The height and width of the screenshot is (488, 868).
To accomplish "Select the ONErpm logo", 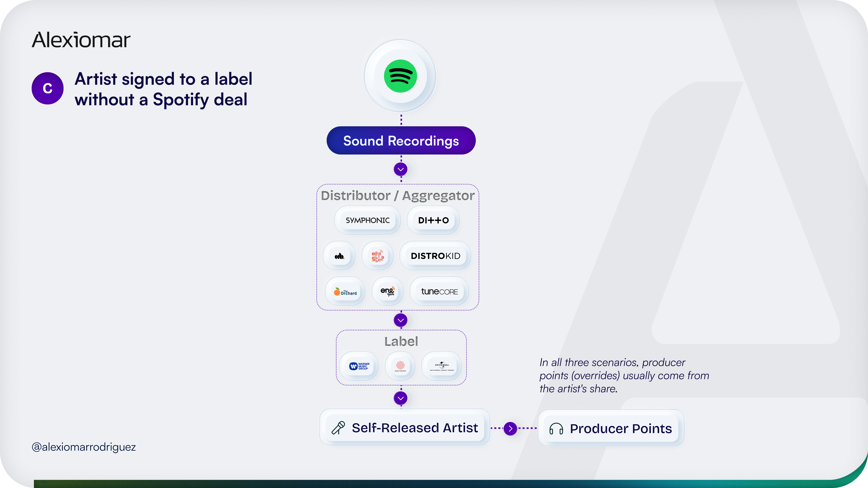I will pos(388,291).
